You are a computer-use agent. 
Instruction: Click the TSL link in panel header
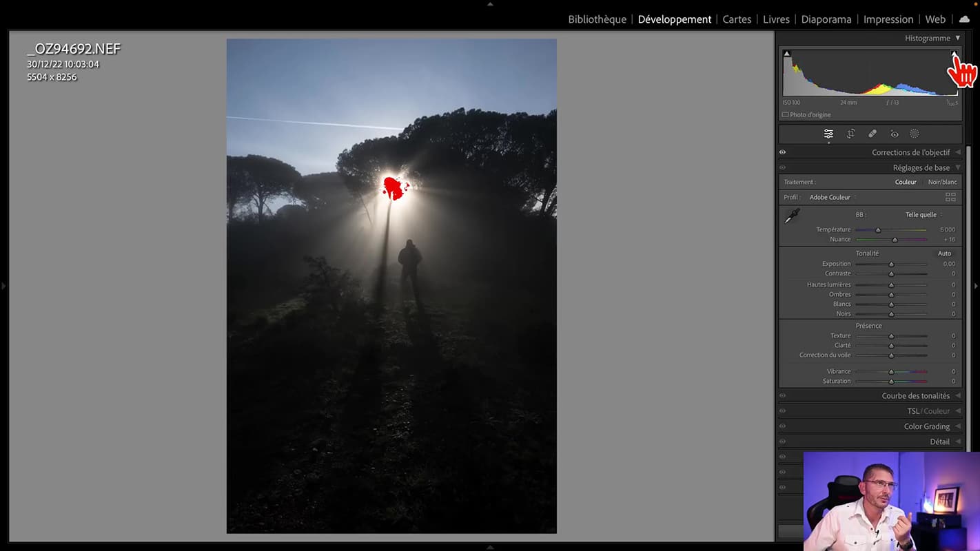[x=913, y=411]
